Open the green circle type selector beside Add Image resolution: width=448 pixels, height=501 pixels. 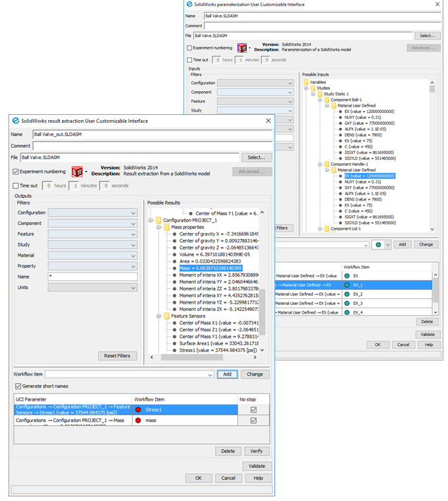(387, 244)
